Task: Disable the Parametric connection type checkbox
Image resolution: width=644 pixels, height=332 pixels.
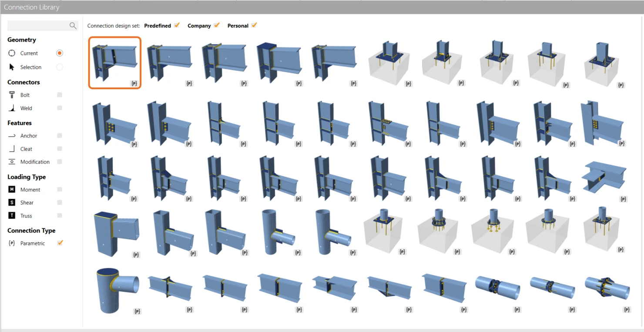Action: [60, 243]
